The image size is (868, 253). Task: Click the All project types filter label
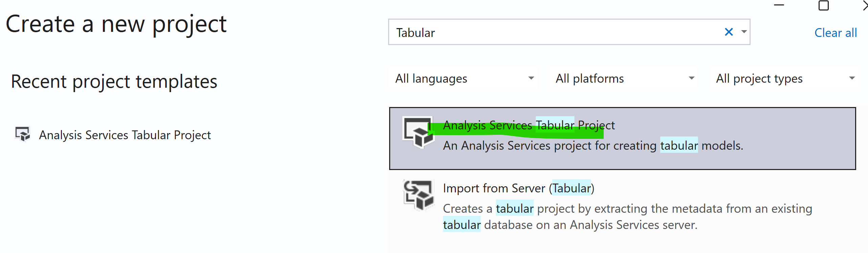coord(759,79)
